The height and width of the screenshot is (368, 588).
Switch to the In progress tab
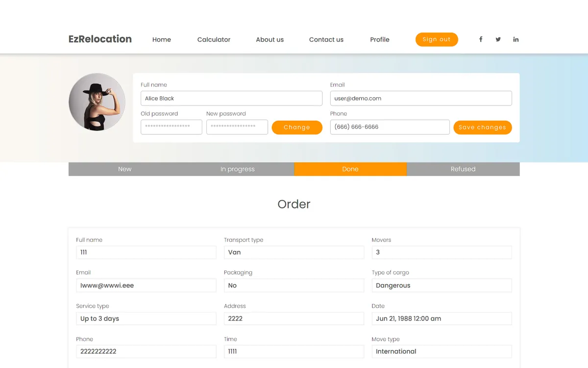point(238,169)
